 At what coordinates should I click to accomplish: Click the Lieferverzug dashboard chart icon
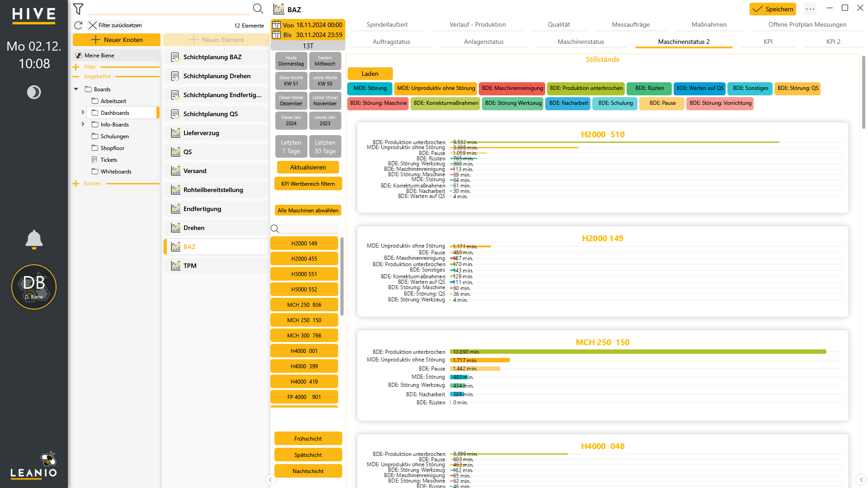pyautogui.click(x=175, y=133)
